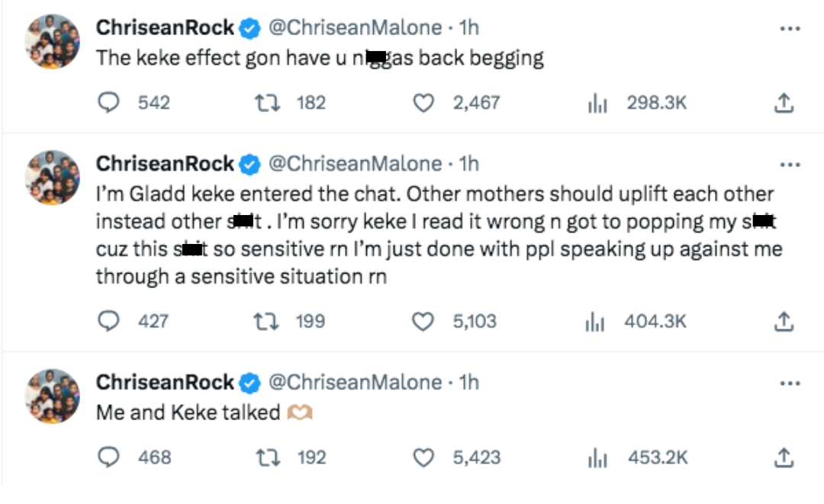The height and width of the screenshot is (504, 824).
Task: Share the 'I'm Gladd keke' tweet
Action: pyautogui.click(x=784, y=322)
